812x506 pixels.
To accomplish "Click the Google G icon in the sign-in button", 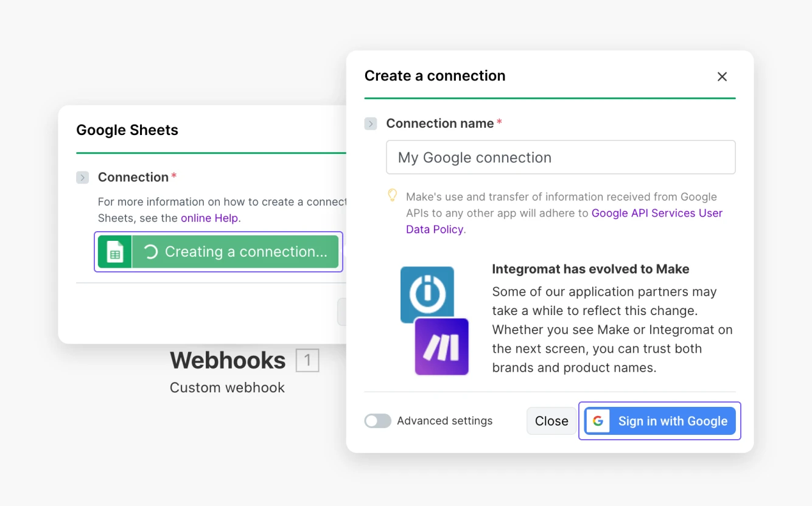I will click(x=598, y=420).
